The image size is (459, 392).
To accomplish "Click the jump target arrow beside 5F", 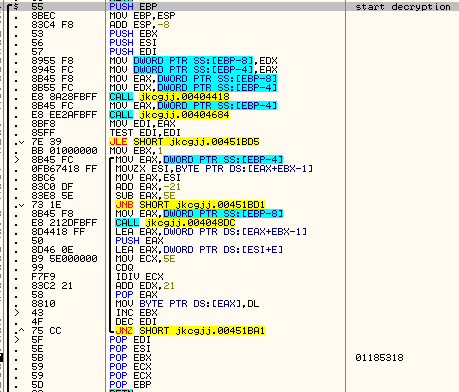I will 17,340.
